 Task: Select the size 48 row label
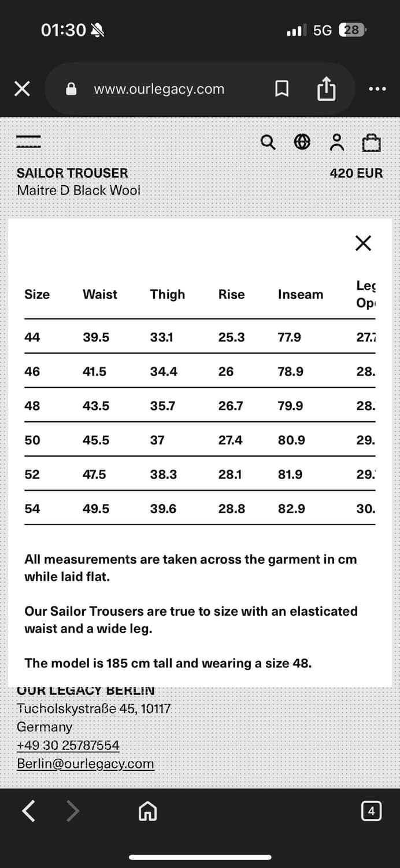click(32, 406)
